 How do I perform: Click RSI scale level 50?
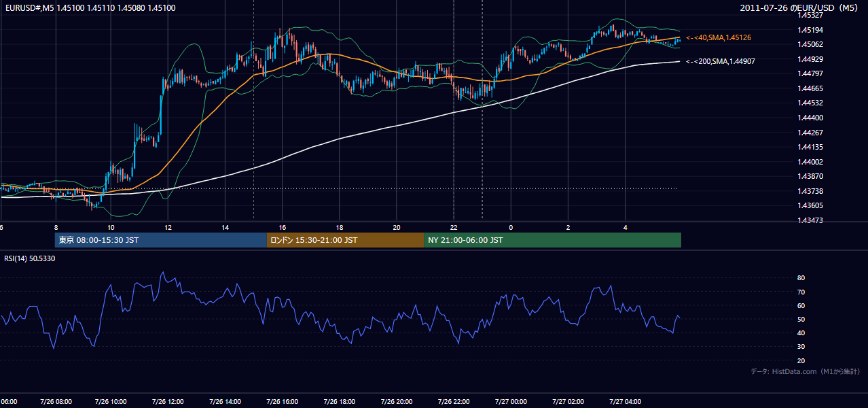pyautogui.click(x=801, y=319)
